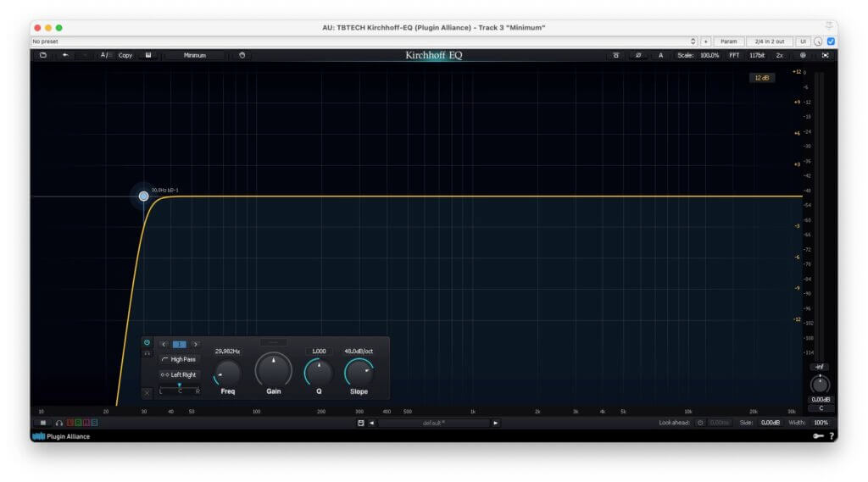The width and height of the screenshot is (868, 482).
Task: Click the Copy button
Action: point(125,55)
